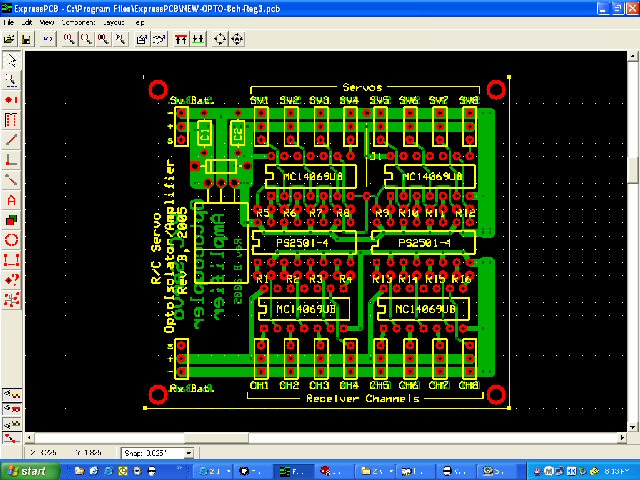Click the vertical scrollbar down arrow
Image resolution: width=640 pixels, height=480 pixels.
coord(633,427)
